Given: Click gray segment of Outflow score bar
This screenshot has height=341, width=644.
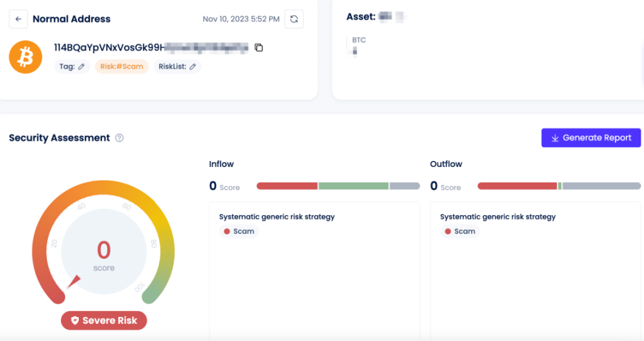Looking at the screenshot, I should [x=601, y=186].
